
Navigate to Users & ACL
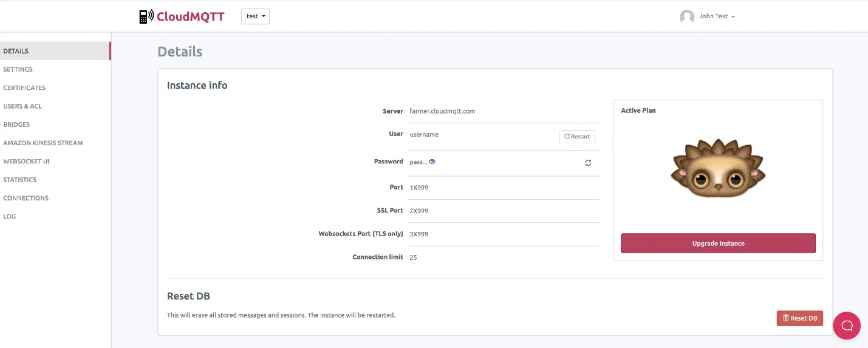(22, 106)
